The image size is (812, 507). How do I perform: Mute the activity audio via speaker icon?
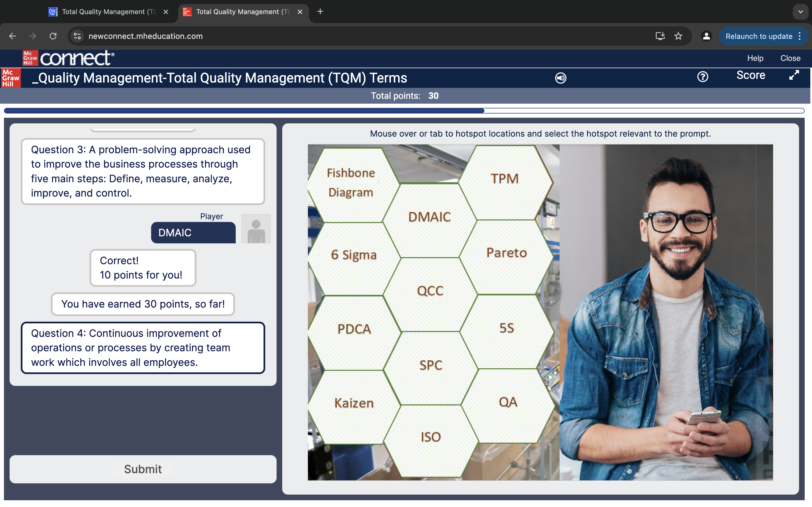[x=560, y=78]
